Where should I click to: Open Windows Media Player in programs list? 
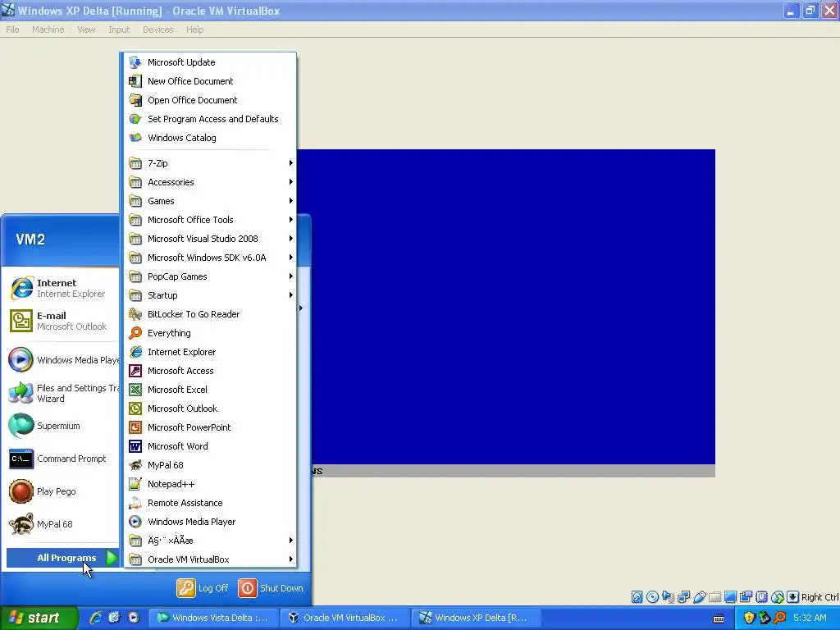point(210,522)
